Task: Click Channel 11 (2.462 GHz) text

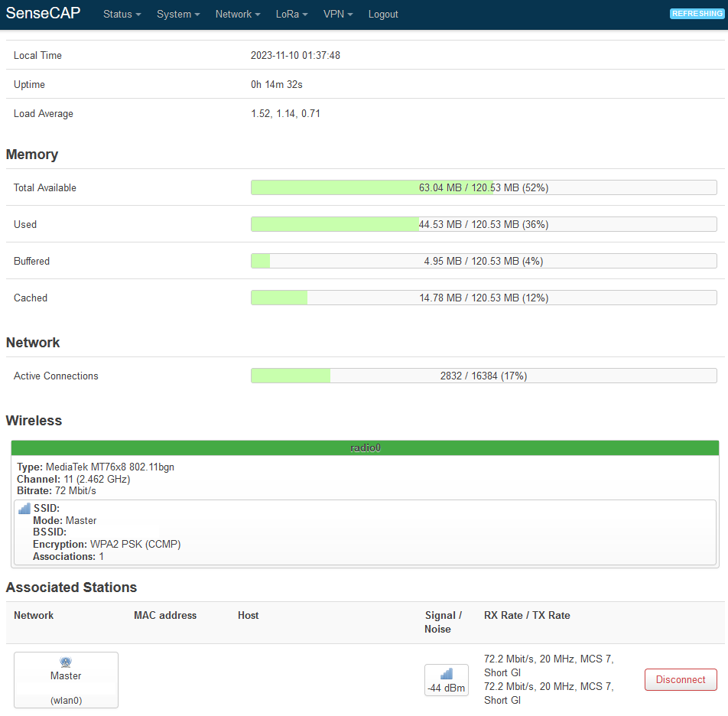Action: point(73,479)
